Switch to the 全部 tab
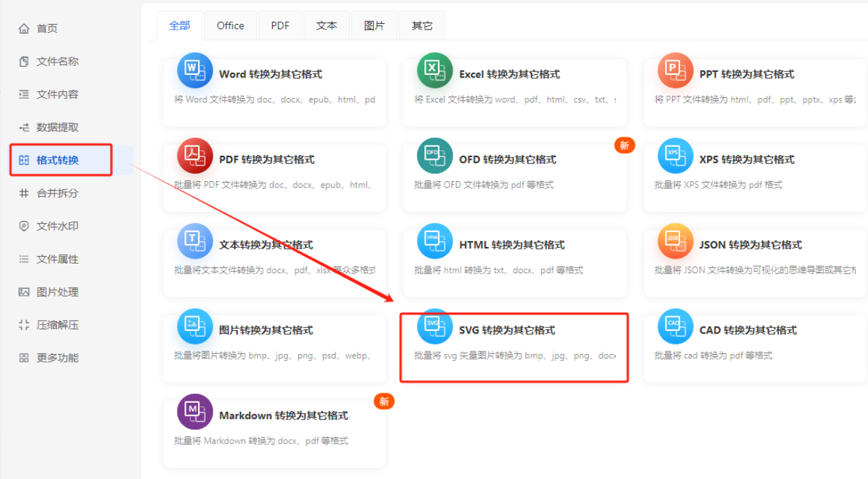This screenshot has width=868, height=479. [180, 25]
